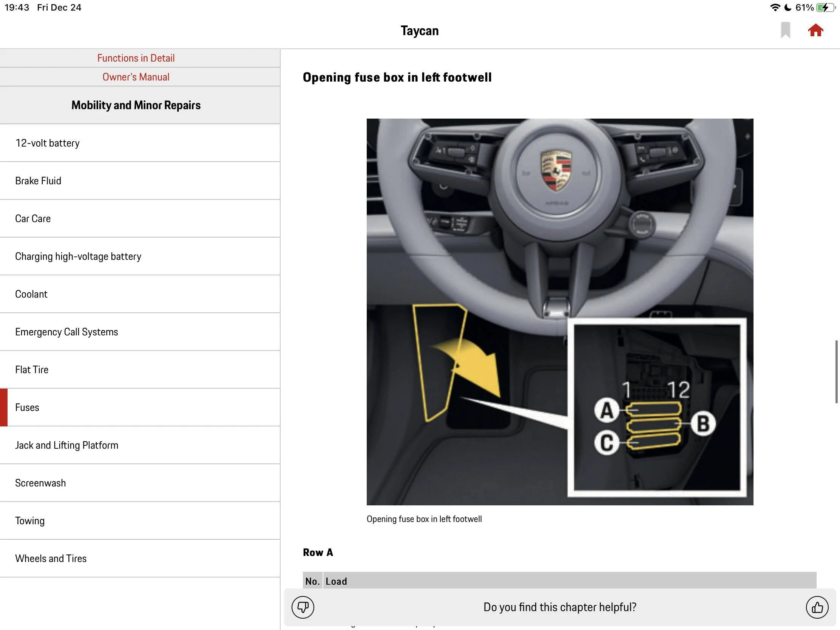Open the Flat Tire chapter
840x630 pixels.
(140, 370)
